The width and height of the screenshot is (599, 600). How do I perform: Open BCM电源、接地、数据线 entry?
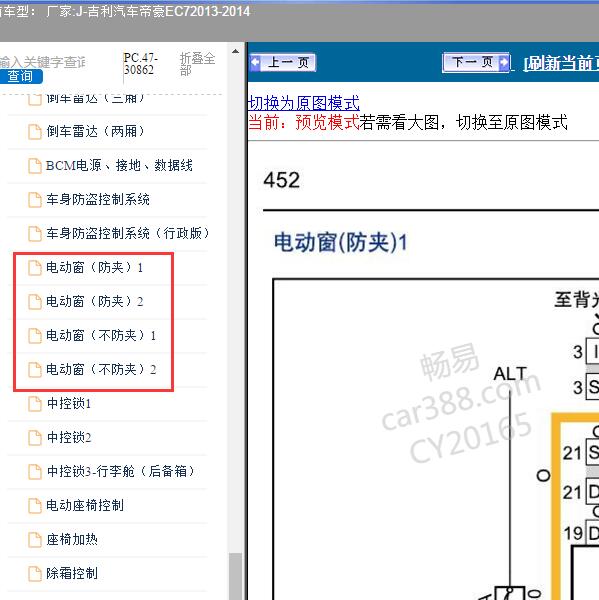point(119,165)
